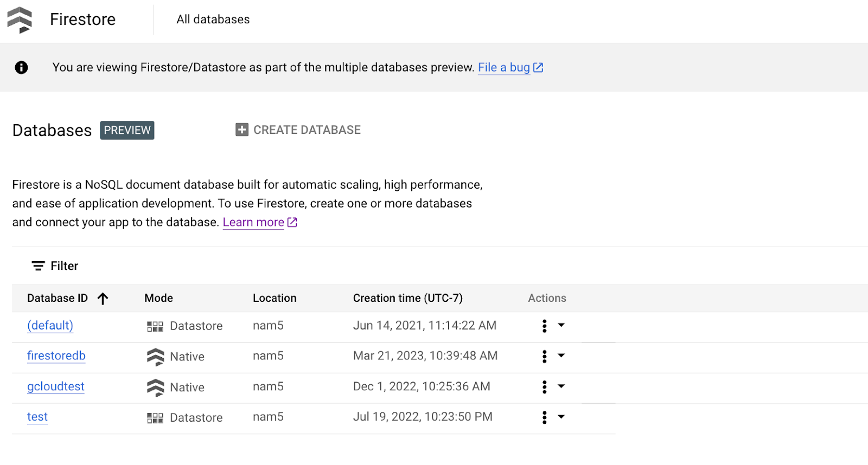Click the nam5 location in the firestoredb row
The width and height of the screenshot is (868, 465).
[x=268, y=356]
